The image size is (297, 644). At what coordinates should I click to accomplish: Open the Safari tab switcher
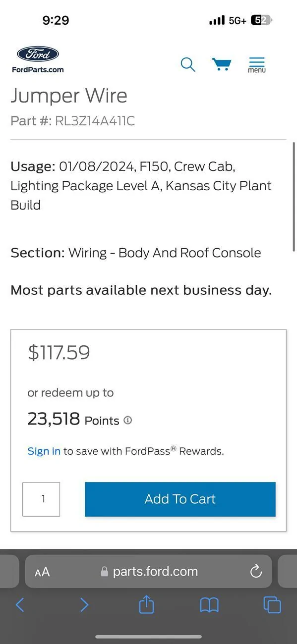pos(272,605)
